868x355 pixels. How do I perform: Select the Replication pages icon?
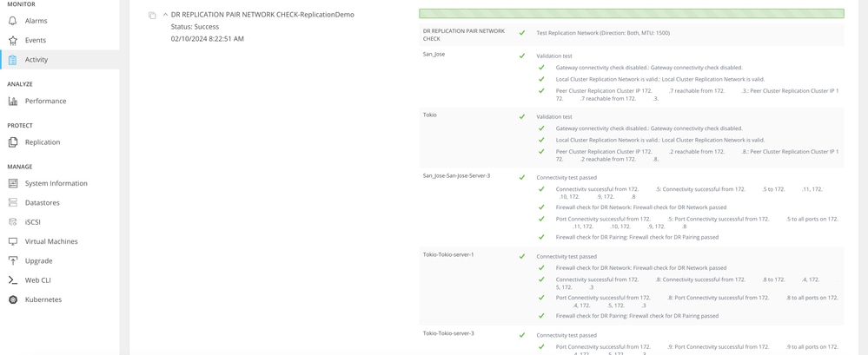(x=13, y=142)
